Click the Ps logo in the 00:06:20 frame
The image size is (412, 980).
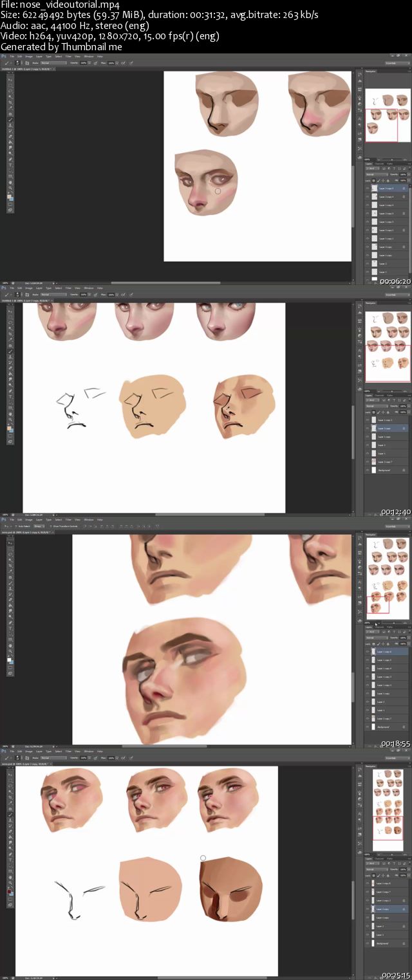click(3, 56)
